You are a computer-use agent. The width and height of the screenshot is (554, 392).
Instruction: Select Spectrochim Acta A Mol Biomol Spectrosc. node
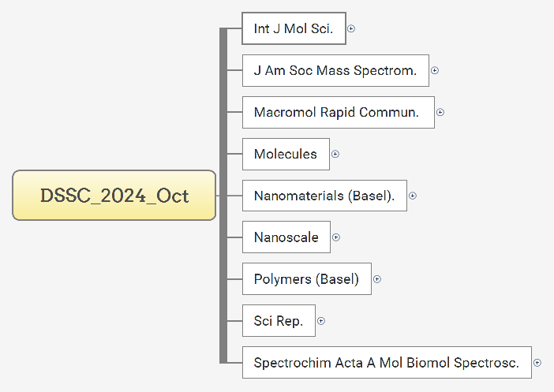pyautogui.click(x=386, y=363)
